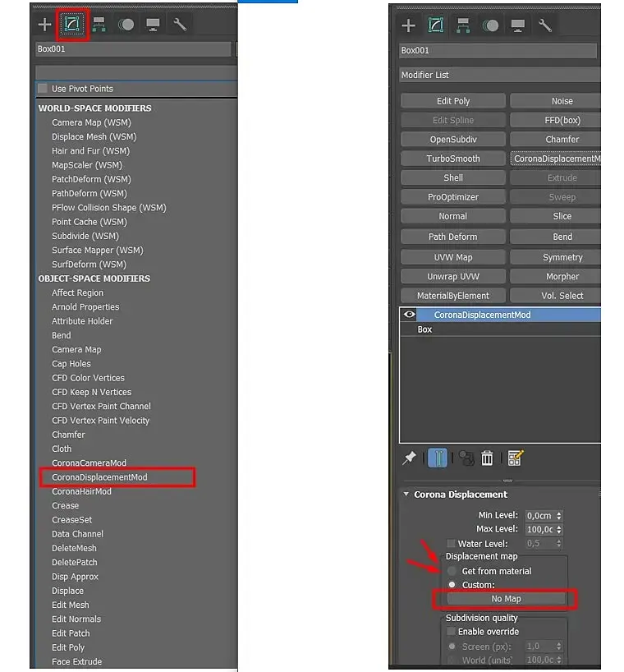This screenshot has height=672, width=624.
Task: Select CoronaDisplacementMod in modifier stack
Action: [x=508, y=315]
